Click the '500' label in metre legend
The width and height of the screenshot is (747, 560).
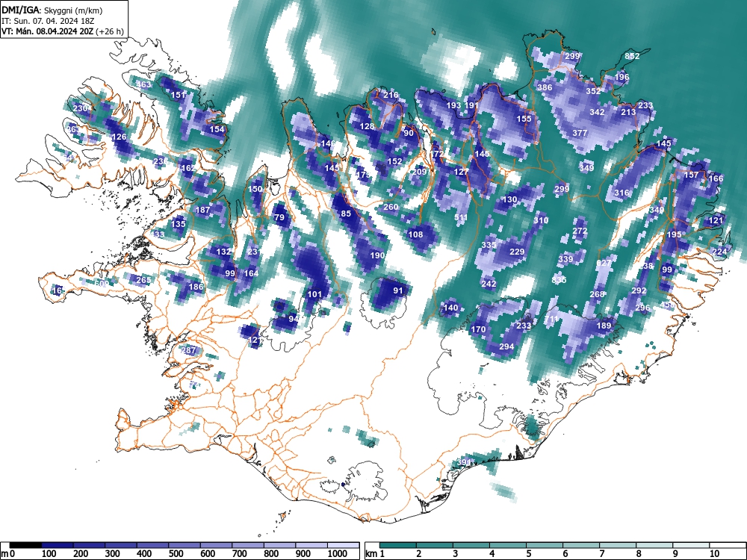tap(176, 554)
